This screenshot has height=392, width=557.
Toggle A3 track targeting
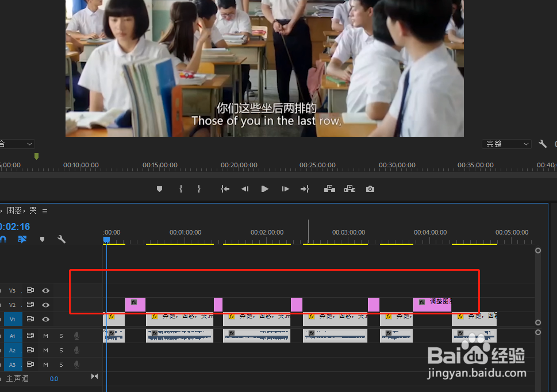click(13, 364)
